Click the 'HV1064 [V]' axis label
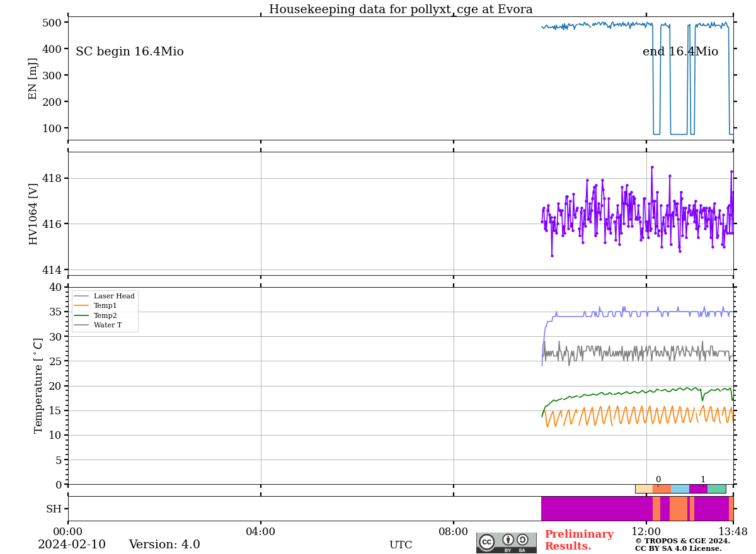This screenshot has height=554, width=756. click(x=33, y=214)
